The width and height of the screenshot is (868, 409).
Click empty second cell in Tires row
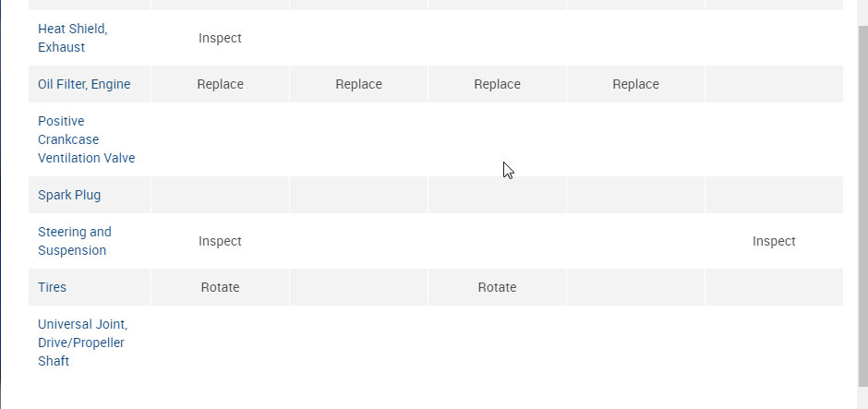coord(358,287)
